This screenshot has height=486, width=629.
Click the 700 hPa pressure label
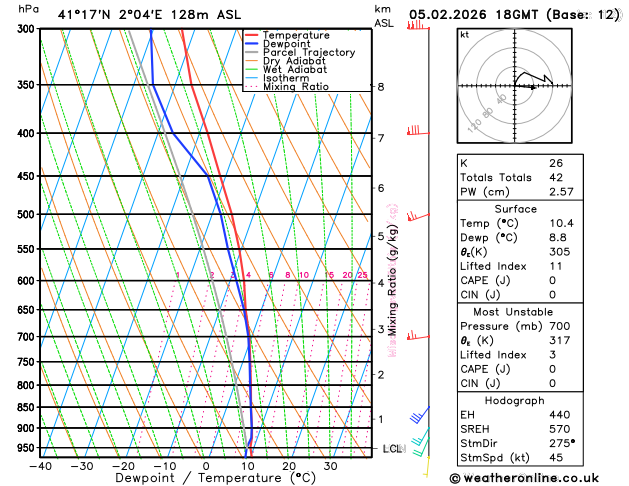[28, 337]
